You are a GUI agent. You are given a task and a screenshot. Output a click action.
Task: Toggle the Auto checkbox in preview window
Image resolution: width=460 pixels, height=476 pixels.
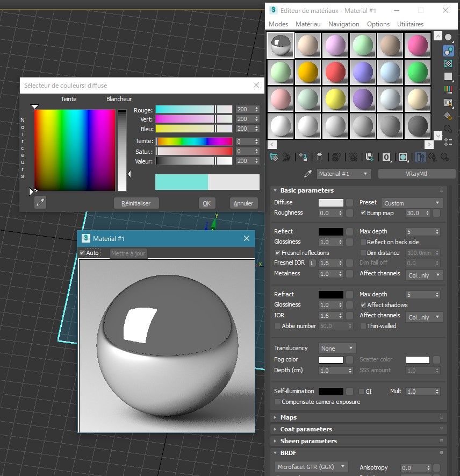tap(82, 253)
